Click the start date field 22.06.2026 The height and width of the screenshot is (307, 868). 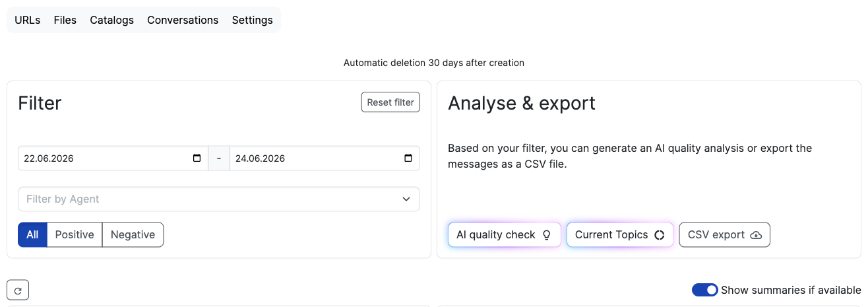113,158
